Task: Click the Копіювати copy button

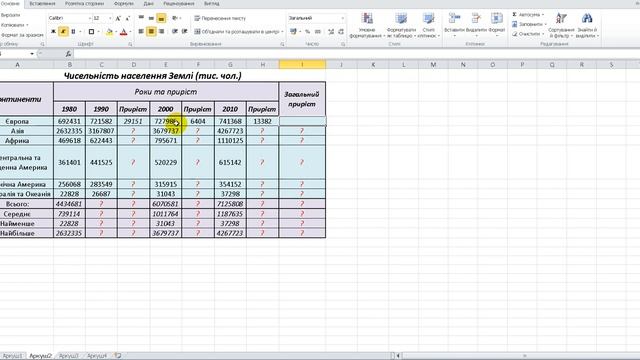Action: (x=14, y=25)
